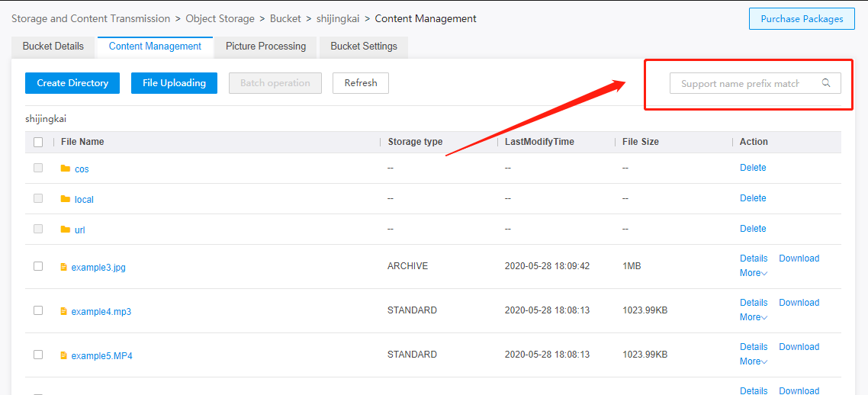Open the Bucket Settings tab
The image size is (868, 395).
point(364,47)
